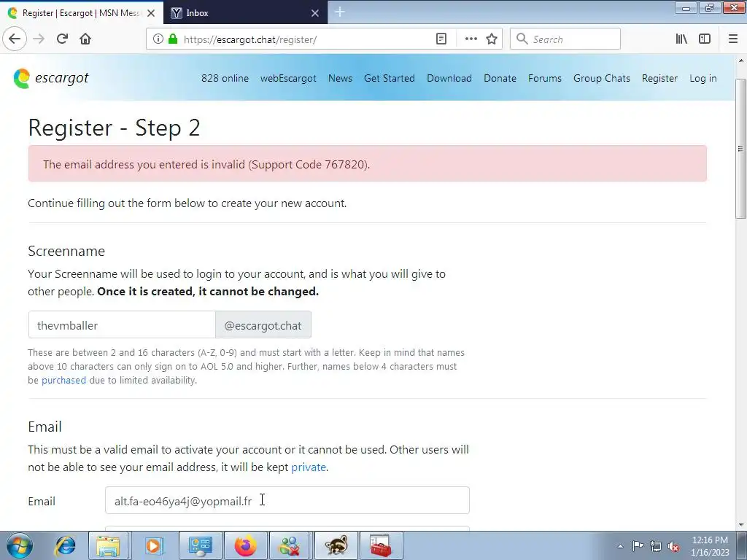Open webEscargot in the site menu
This screenshot has width=747, height=560.
(x=288, y=78)
